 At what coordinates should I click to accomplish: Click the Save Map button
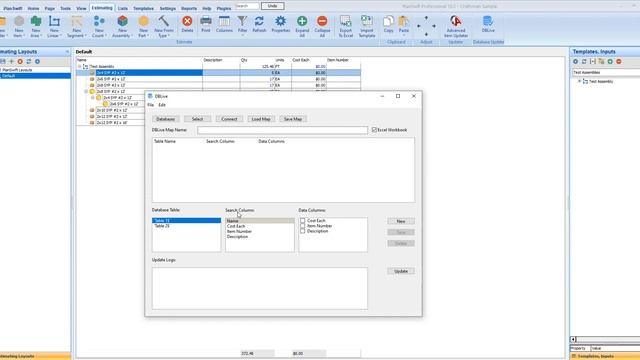point(293,119)
